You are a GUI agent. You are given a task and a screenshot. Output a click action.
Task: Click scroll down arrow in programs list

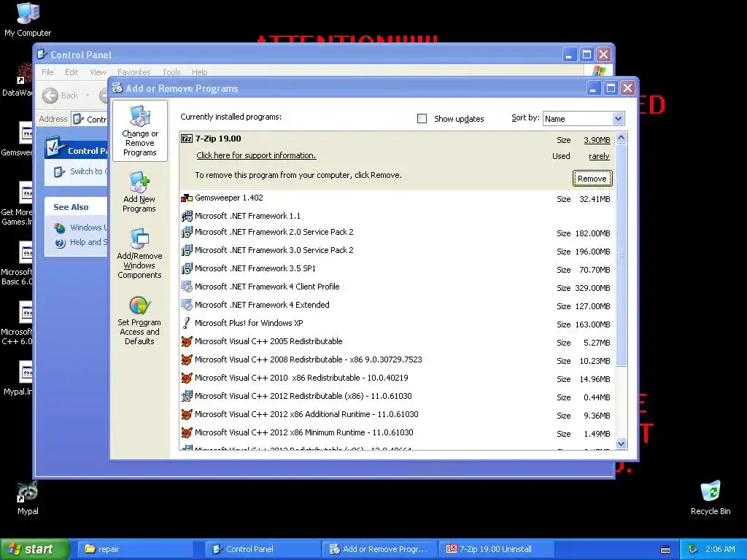pos(621,443)
